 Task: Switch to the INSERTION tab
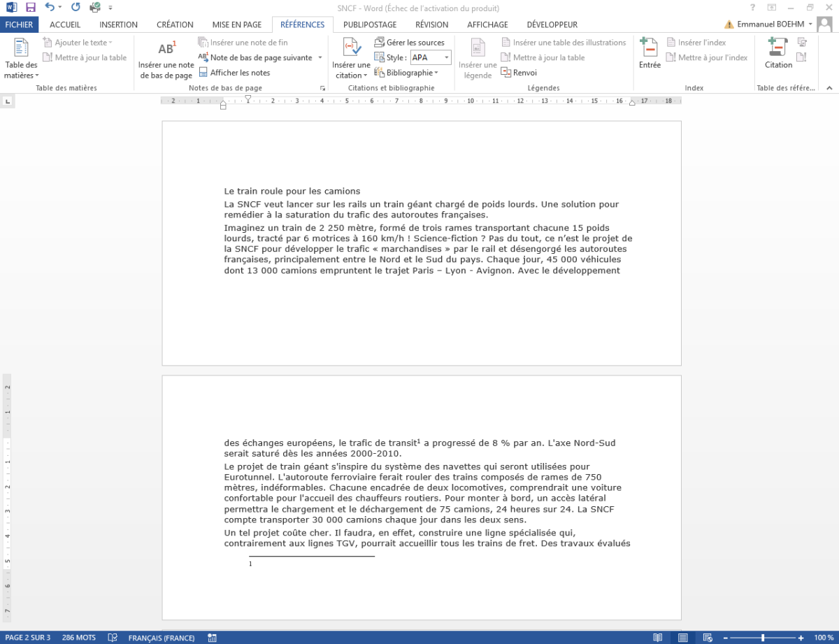click(x=118, y=24)
